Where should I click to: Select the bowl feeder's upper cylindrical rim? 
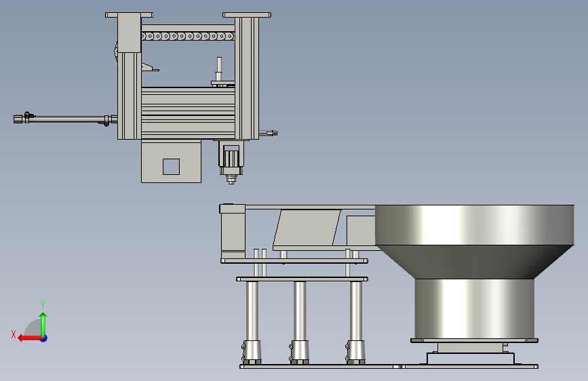(x=474, y=225)
